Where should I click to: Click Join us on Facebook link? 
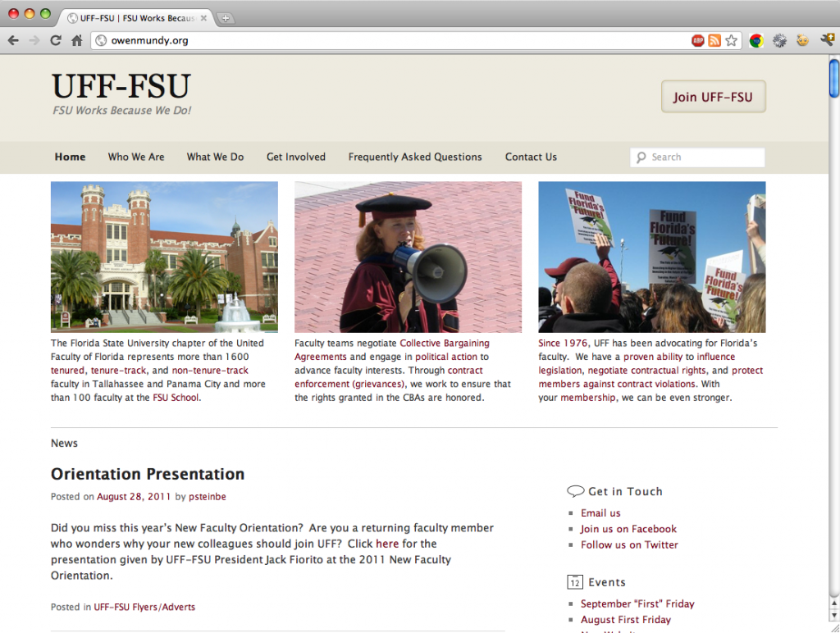628,529
